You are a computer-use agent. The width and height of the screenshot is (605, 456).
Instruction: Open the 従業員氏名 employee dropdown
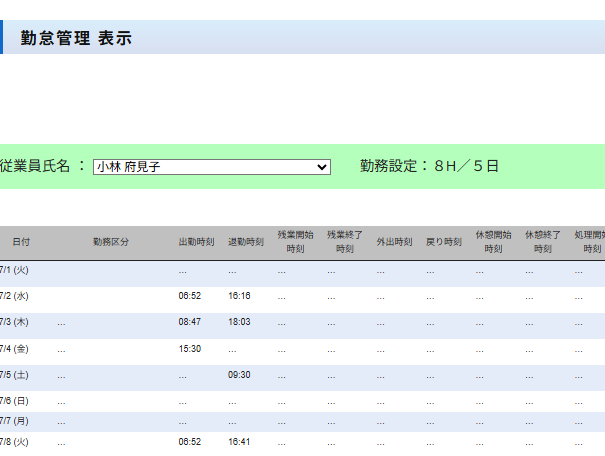[x=211, y=167]
